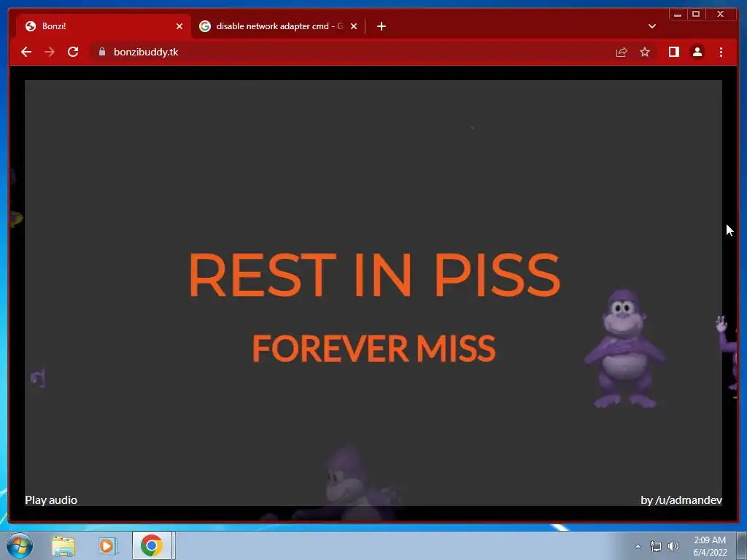
Task: Click the standing purple Bonzi gorilla
Action: point(624,349)
